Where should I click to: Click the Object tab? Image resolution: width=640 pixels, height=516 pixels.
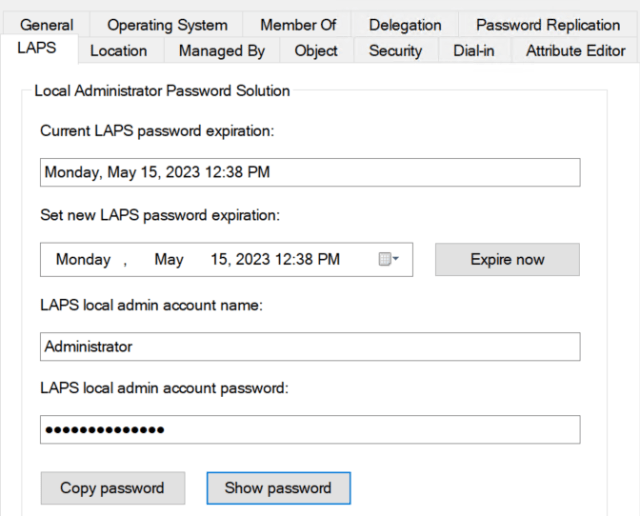click(x=316, y=50)
